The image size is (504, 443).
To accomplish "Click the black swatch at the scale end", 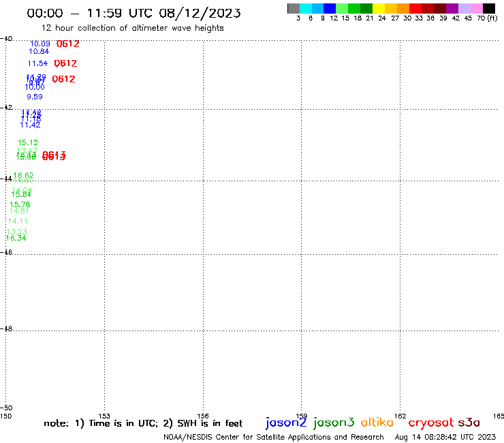I will (x=488, y=8).
